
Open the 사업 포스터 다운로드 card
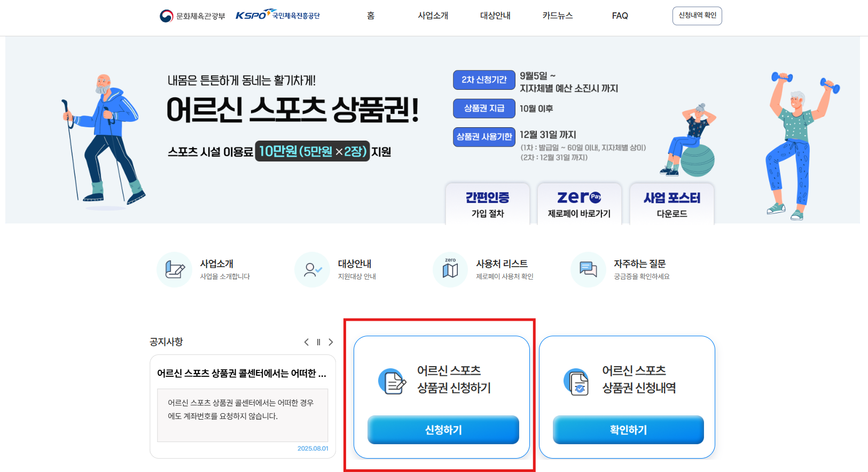[672, 204]
